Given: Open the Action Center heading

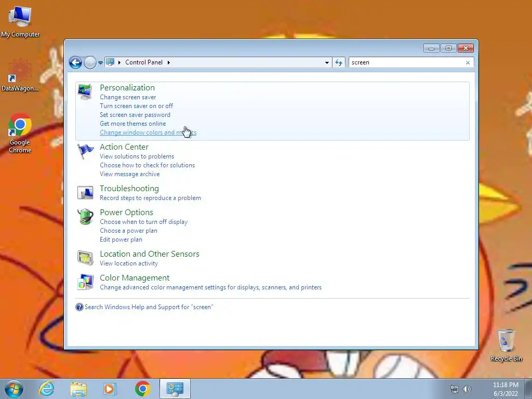Looking at the screenshot, I should click(x=124, y=147).
